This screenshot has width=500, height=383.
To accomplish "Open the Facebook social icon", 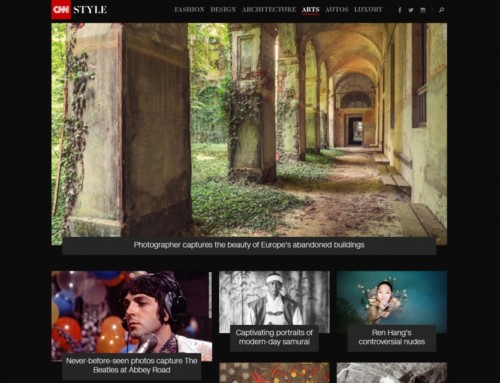I will point(400,10).
